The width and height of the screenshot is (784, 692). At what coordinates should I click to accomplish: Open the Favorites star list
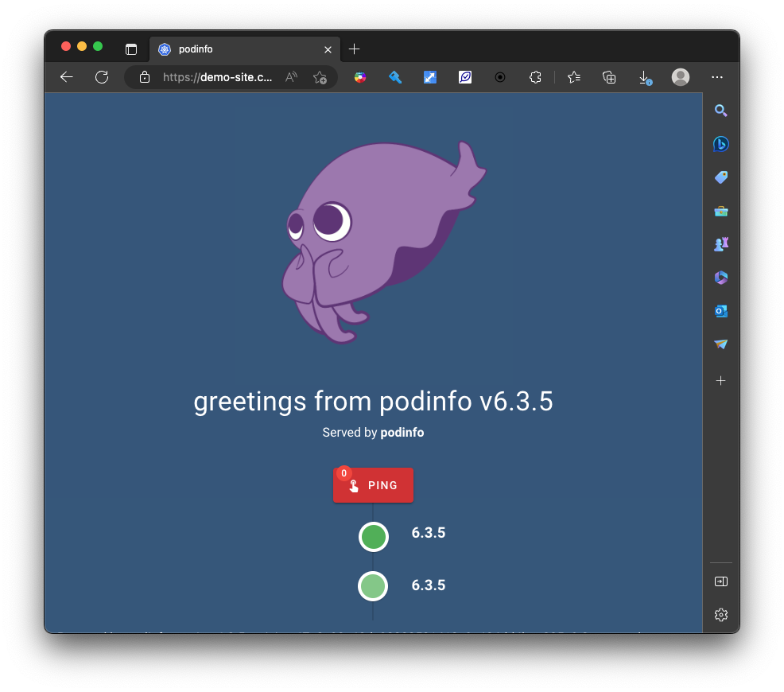(x=574, y=77)
